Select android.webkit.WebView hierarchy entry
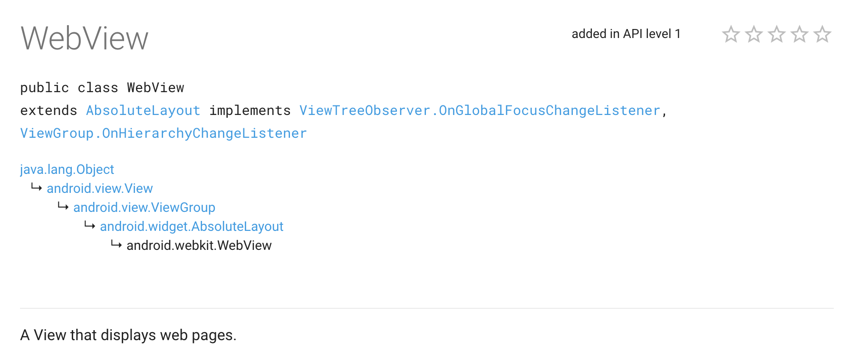This screenshot has width=868, height=362. pyautogui.click(x=199, y=246)
